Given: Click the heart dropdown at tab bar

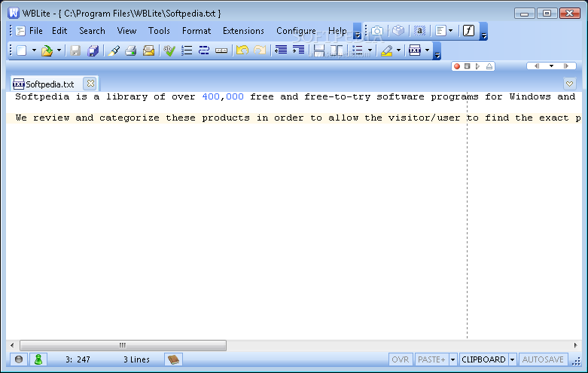Looking at the screenshot, I should click(x=569, y=84).
